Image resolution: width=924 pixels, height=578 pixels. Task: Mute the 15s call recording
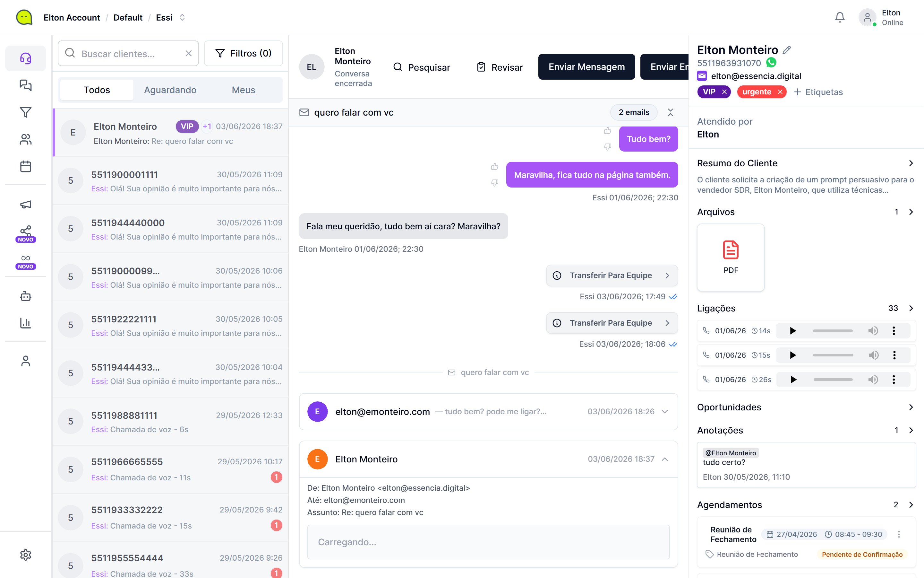coord(873,355)
